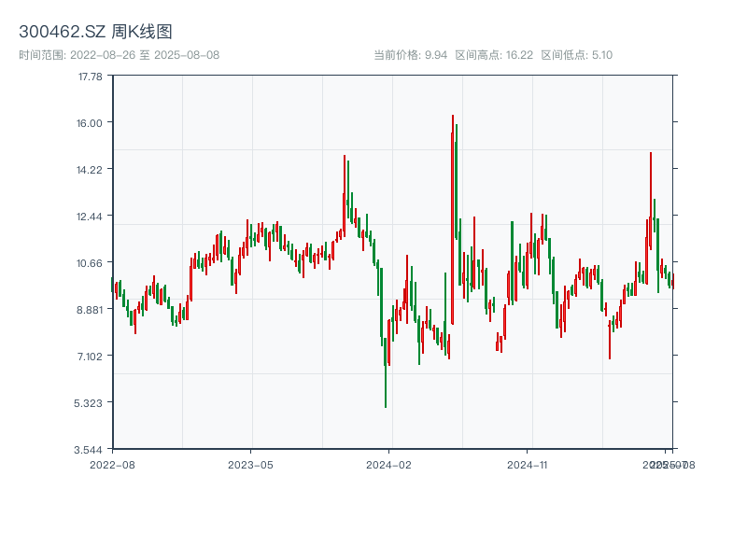The image size is (747, 560).
Task: Click y-axis label 17.78
Action: point(90,77)
